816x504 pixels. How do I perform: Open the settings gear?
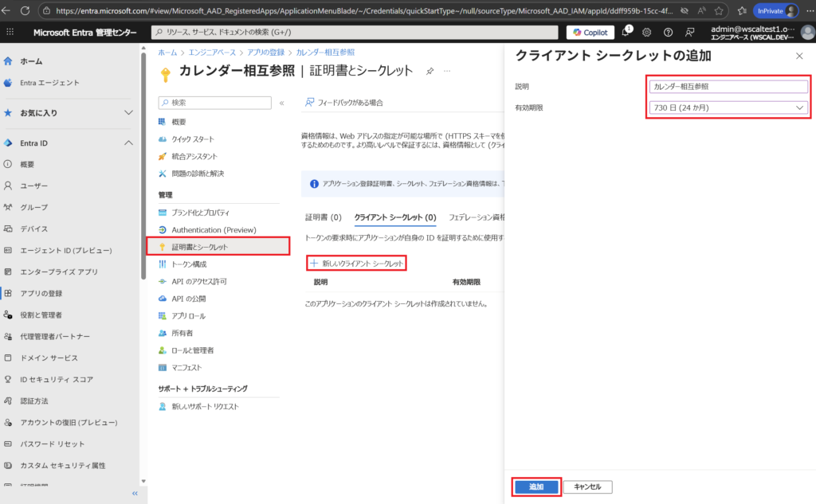(x=647, y=32)
